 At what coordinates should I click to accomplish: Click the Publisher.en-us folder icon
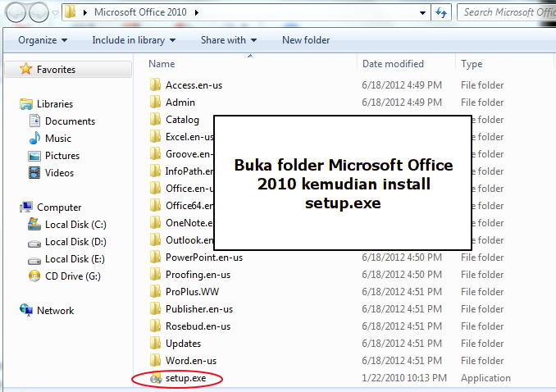[155, 308]
